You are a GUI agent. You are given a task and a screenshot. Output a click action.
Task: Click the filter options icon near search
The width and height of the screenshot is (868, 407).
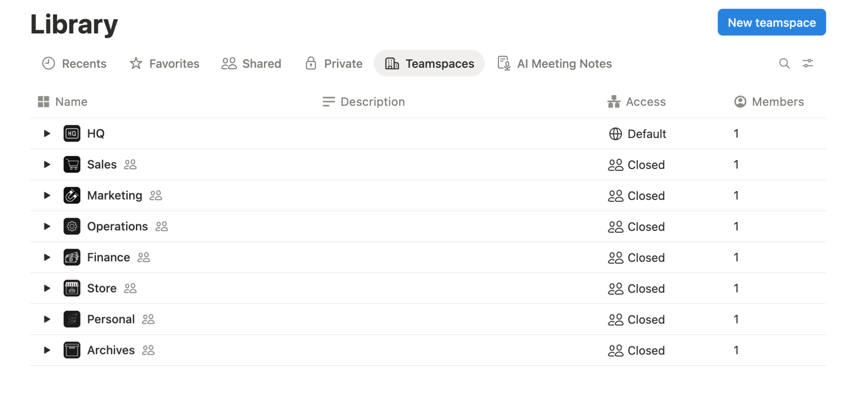[x=808, y=63]
